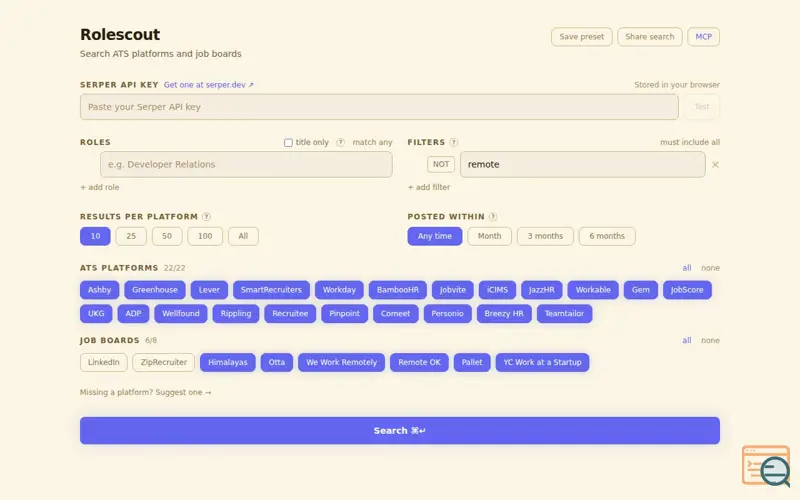Deselect the BambooHR platform

398,290
